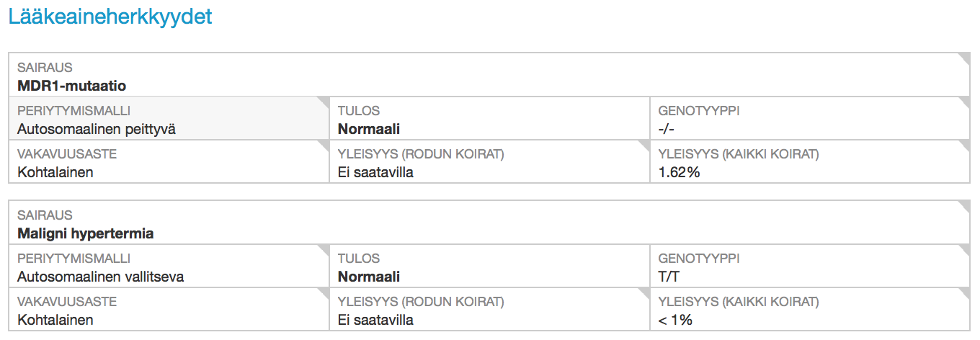Click corner marker of Autosomaalinen peittyvä cell
This screenshot has height=340, width=980.
click(x=323, y=102)
